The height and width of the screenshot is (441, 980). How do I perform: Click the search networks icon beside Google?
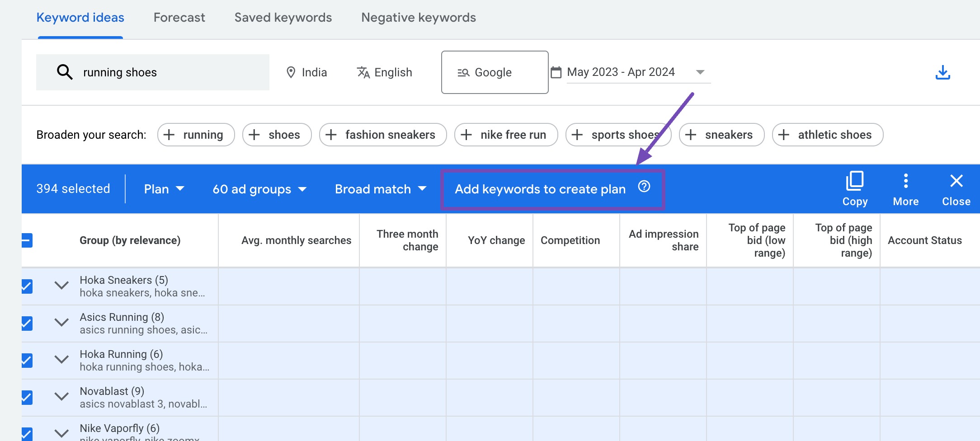click(464, 72)
